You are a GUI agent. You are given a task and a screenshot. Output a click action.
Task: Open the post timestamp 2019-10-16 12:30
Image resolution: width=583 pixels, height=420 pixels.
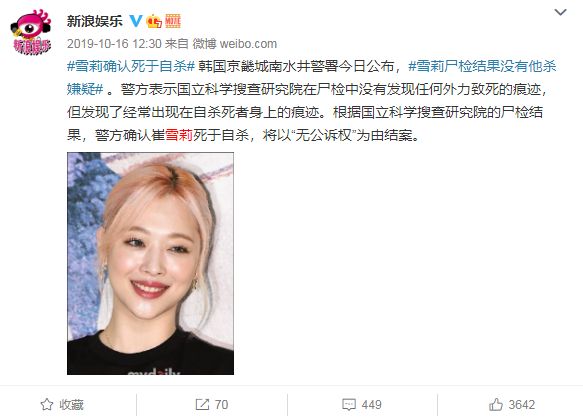114,44
